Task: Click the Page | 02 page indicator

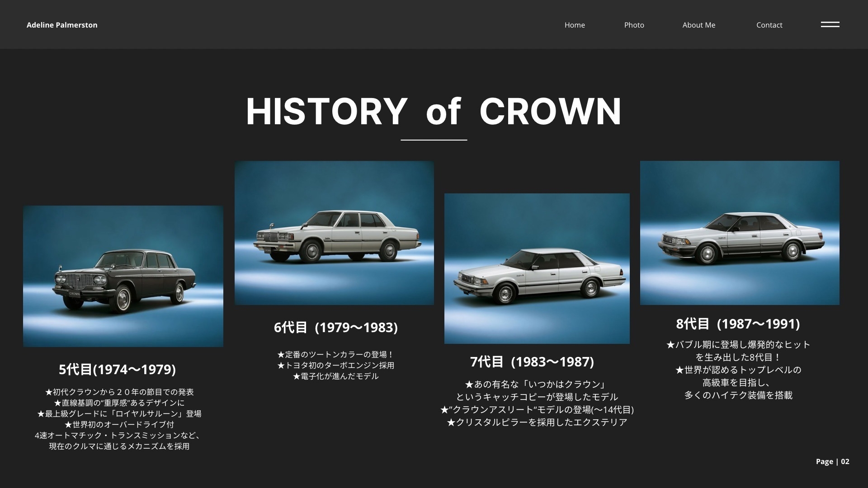Action: pyautogui.click(x=832, y=461)
